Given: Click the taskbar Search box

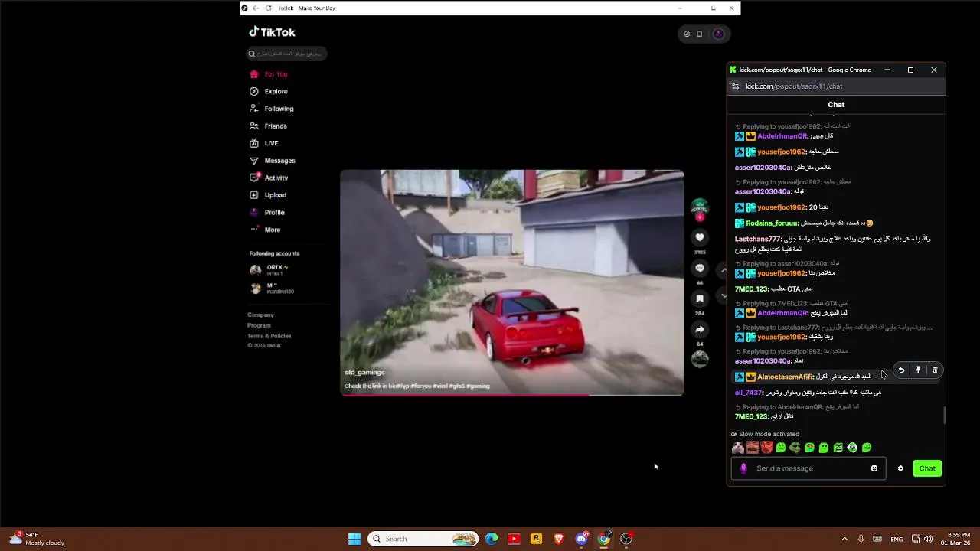Looking at the screenshot, I should [x=423, y=539].
